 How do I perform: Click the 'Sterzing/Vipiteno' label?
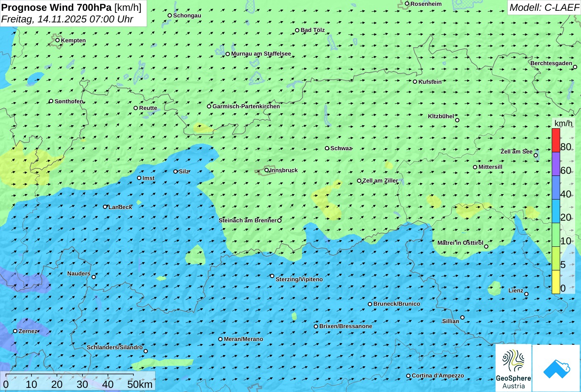[299, 279]
